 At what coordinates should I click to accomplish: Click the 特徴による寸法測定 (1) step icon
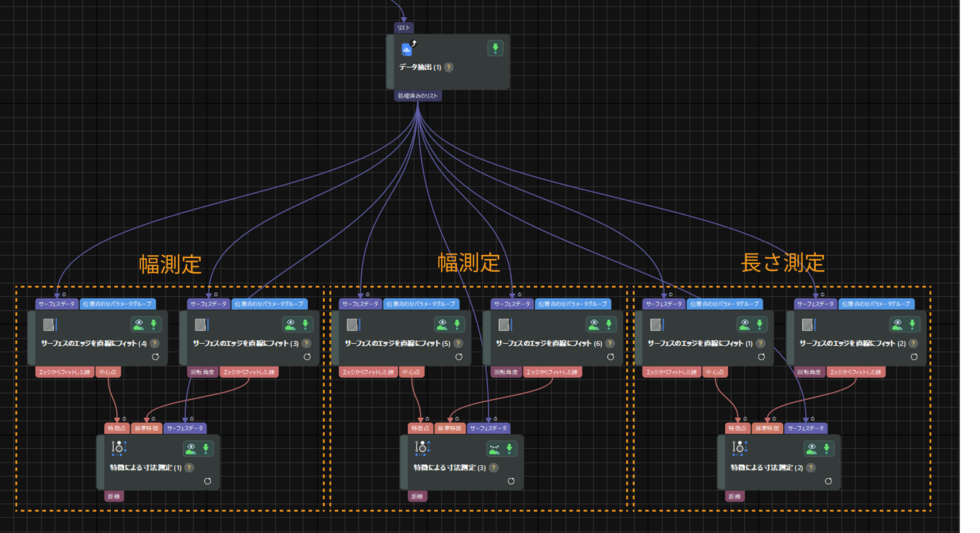[118, 449]
